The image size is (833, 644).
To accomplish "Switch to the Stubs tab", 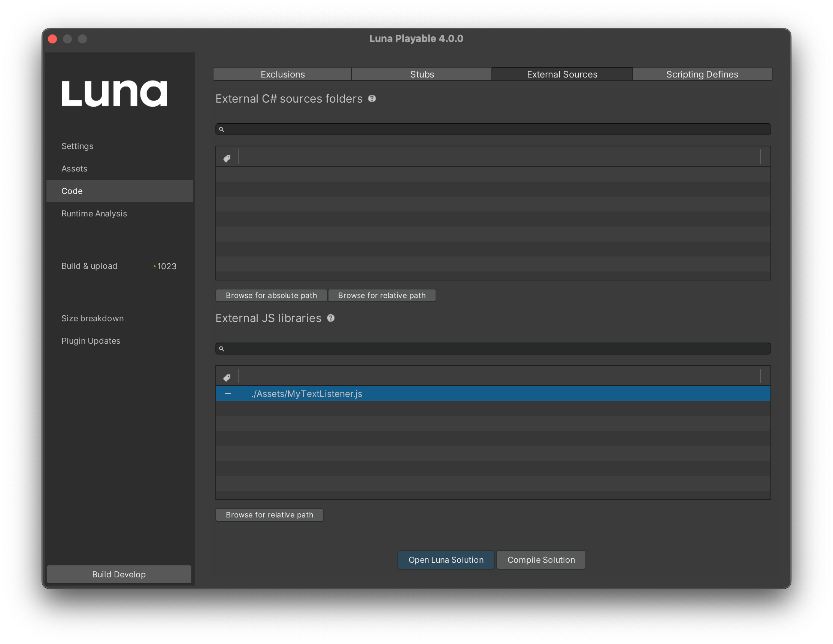I will tap(422, 75).
